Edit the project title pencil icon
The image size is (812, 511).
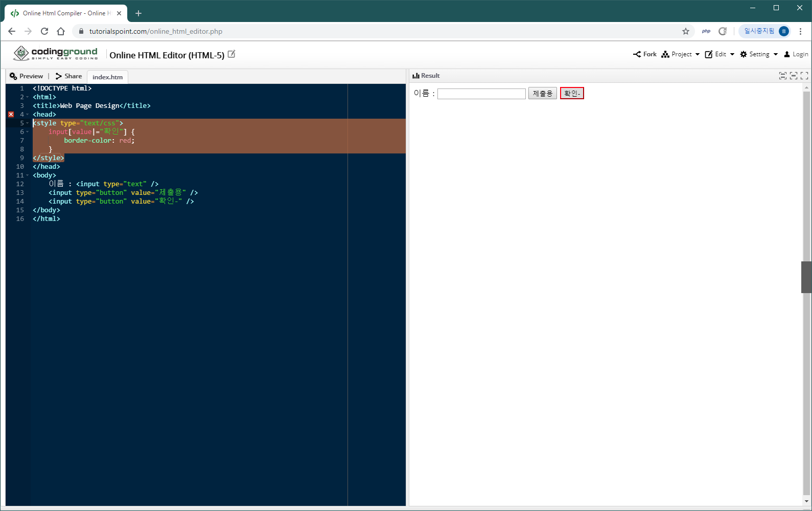coord(231,54)
